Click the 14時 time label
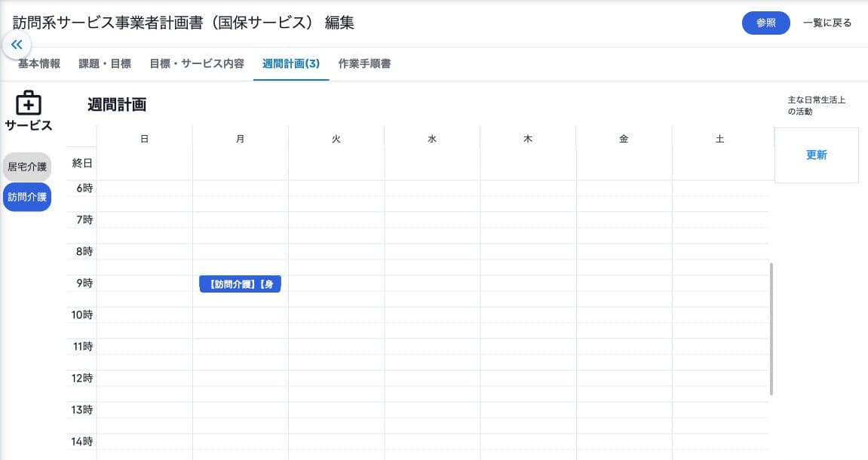The width and height of the screenshot is (868, 460). (x=82, y=441)
